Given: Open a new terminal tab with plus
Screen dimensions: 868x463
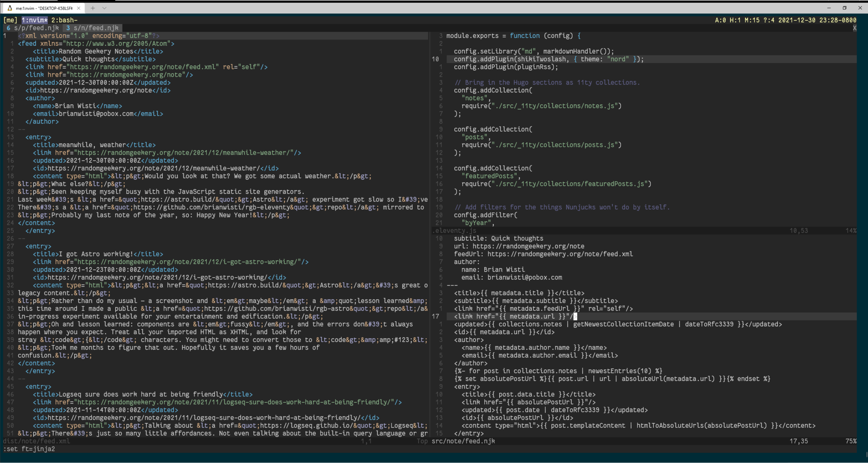Looking at the screenshot, I should (93, 8).
